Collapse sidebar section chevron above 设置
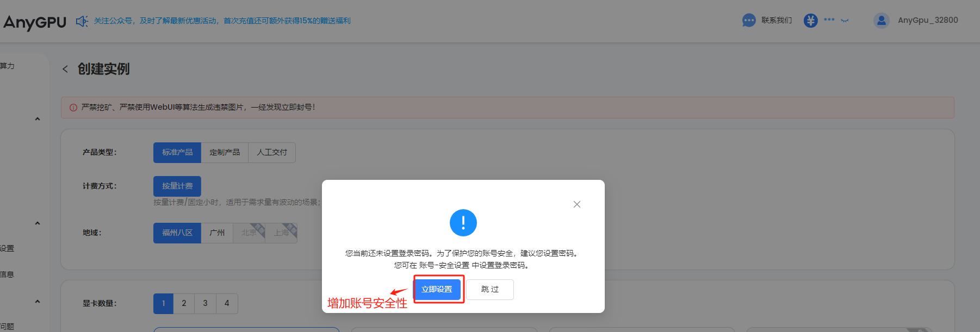The height and width of the screenshot is (332, 980). (x=38, y=223)
